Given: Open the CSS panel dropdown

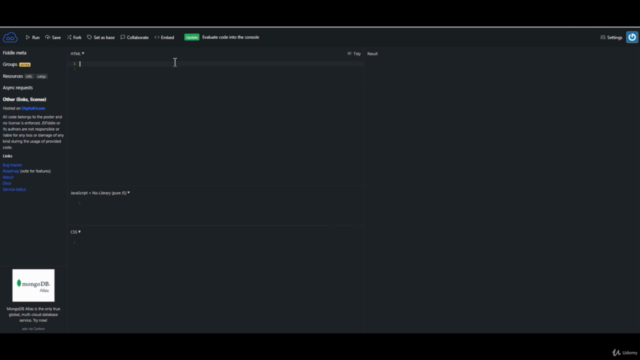Looking at the screenshot, I should pos(76,232).
